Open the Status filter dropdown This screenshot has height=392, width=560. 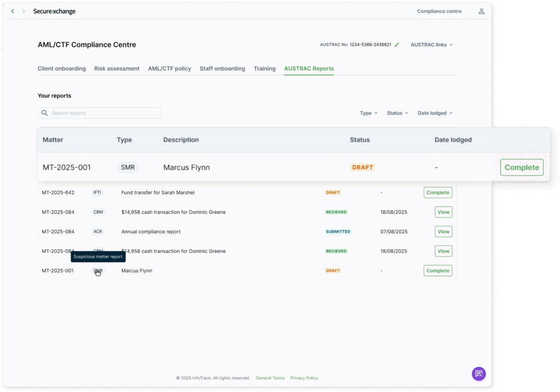[x=398, y=113]
